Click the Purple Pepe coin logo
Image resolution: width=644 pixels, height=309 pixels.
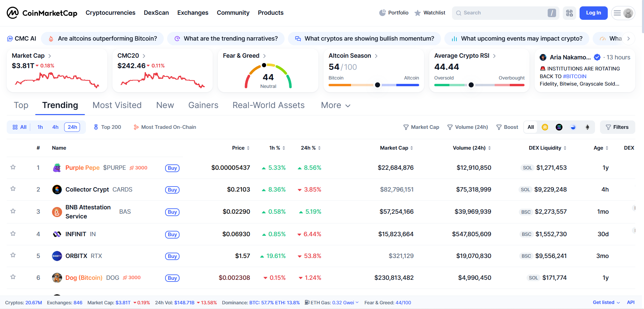(57, 168)
